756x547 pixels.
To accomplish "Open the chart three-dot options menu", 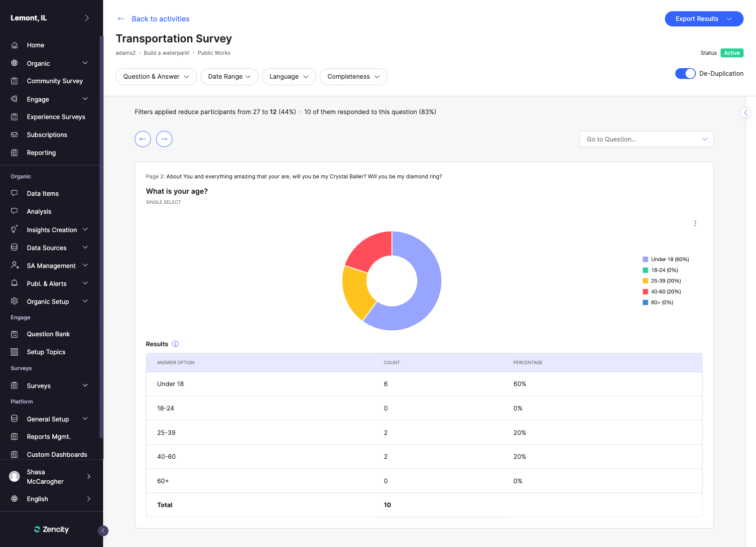I will (x=695, y=223).
